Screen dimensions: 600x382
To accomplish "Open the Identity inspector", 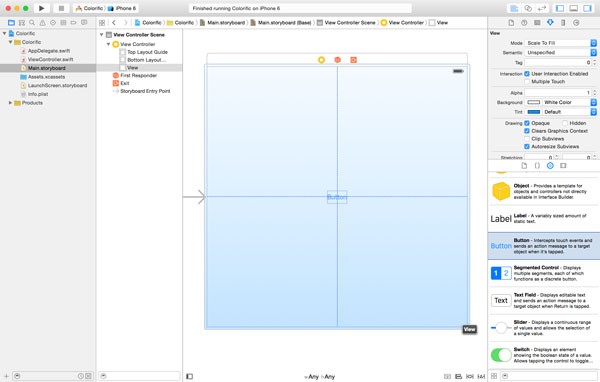I will pos(537,23).
